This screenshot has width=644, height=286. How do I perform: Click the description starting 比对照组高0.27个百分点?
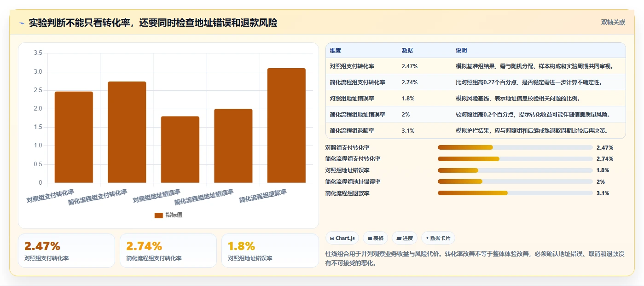point(529,82)
